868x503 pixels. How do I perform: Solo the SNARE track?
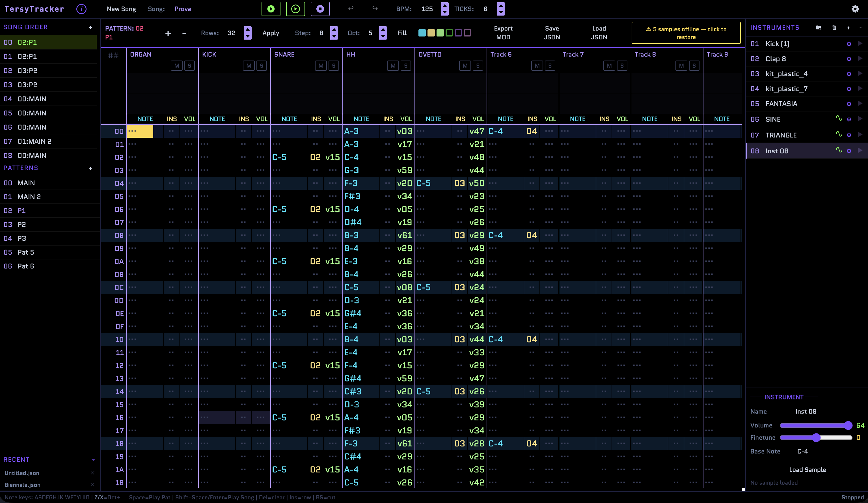point(333,66)
